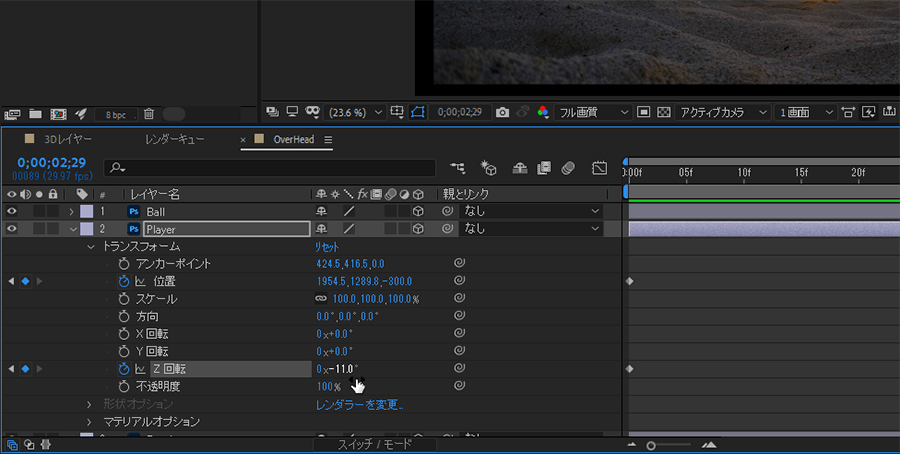
Task: Switch to the レンダーキュー tab
Action: pyautogui.click(x=176, y=139)
